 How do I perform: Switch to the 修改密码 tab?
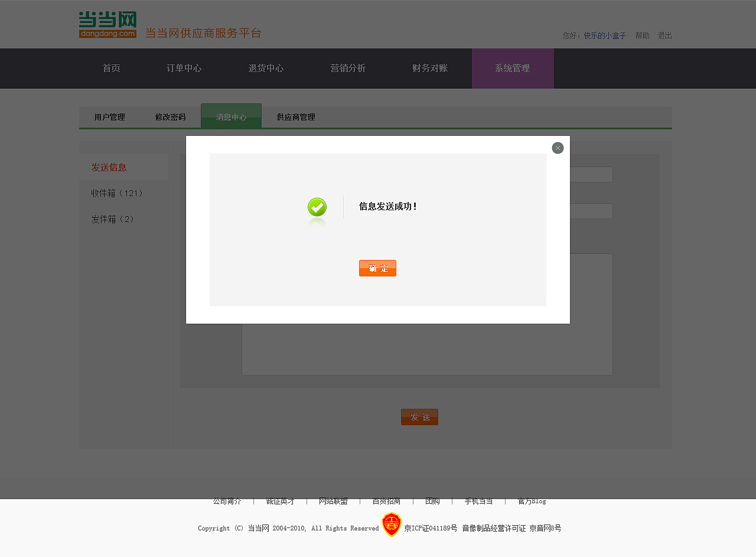170,117
